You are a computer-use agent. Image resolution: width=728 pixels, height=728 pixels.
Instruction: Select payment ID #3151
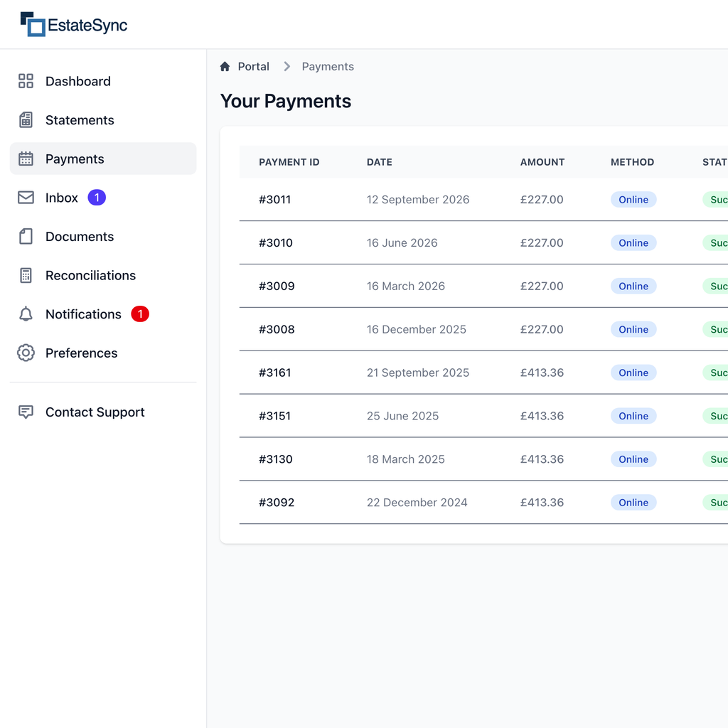click(x=275, y=415)
